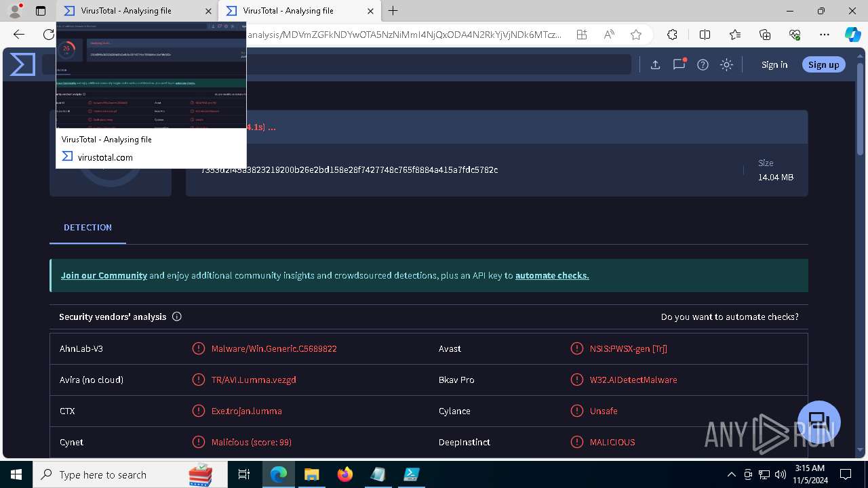This screenshot has height=488, width=868.
Task: Click virustotal.com in tab preview popup
Action: 105,157
